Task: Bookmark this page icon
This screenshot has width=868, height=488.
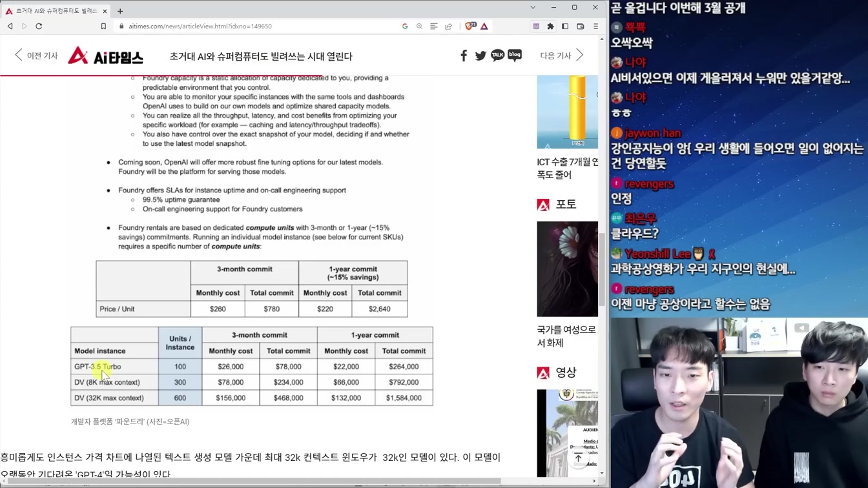Action: tap(103, 26)
